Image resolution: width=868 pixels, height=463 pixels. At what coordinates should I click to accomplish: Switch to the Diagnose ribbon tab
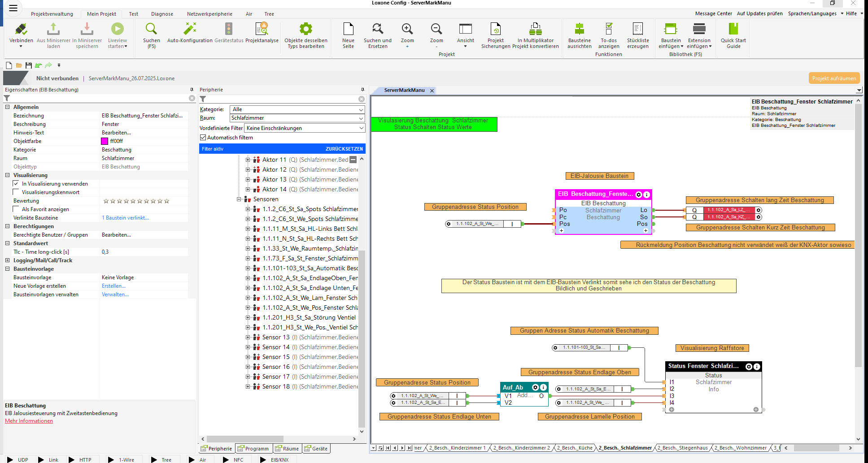162,14
